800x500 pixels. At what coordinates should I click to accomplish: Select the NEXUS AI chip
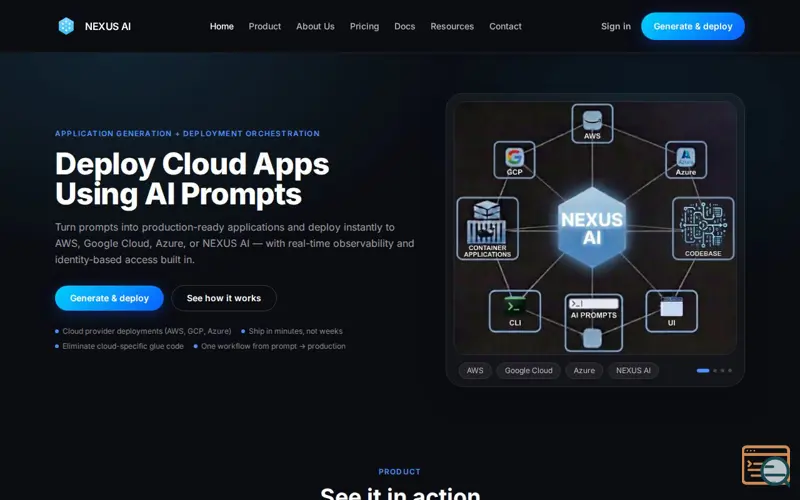click(633, 370)
